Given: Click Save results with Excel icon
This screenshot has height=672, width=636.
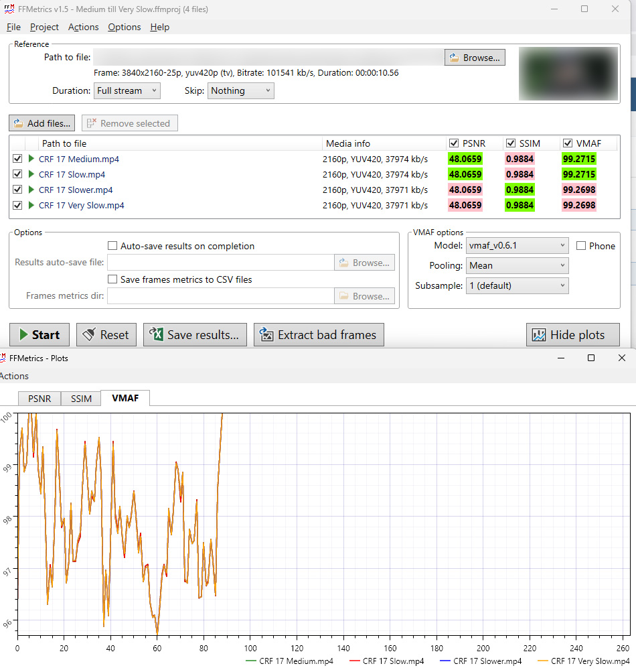Looking at the screenshot, I should click(x=195, y=335).
